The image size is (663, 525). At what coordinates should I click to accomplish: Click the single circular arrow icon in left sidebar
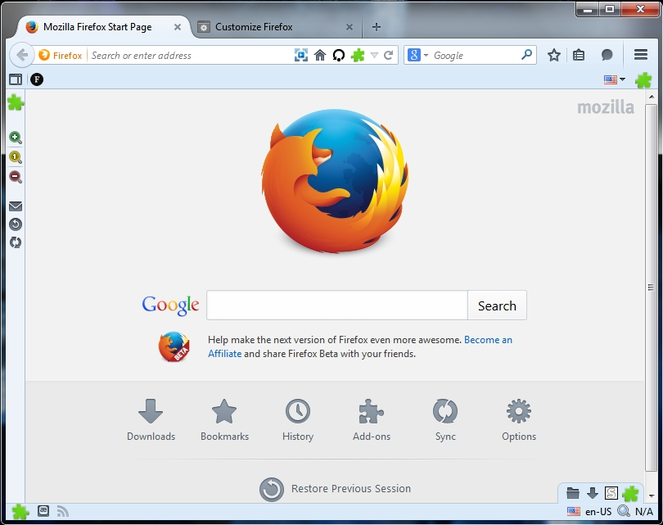16,224
